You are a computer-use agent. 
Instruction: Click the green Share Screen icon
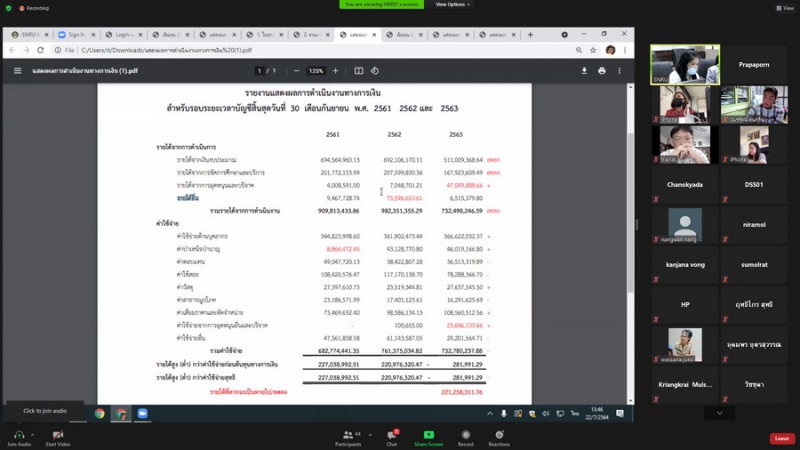click(x=428, y=435)
